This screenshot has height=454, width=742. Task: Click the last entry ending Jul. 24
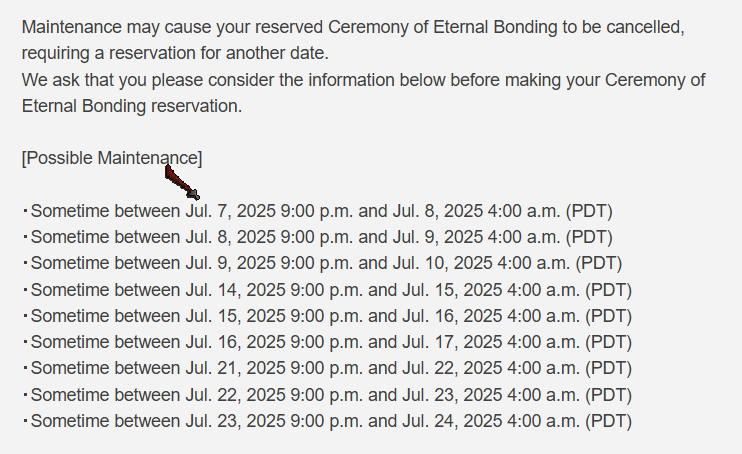click(327, 421)
